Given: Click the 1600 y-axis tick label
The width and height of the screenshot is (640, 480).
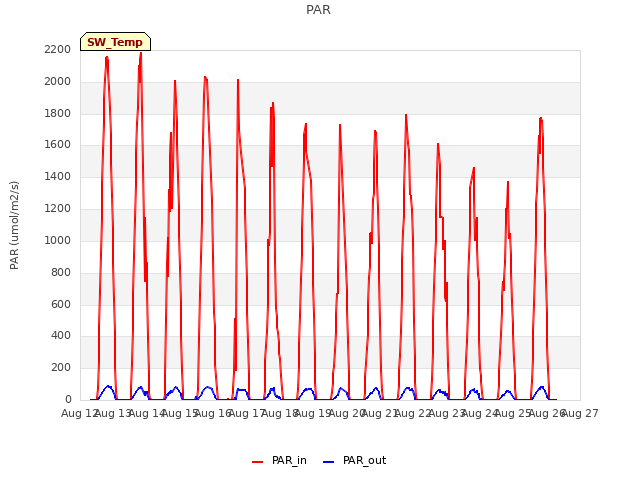Looking at the screenshot, I should (x=58, y=144).
